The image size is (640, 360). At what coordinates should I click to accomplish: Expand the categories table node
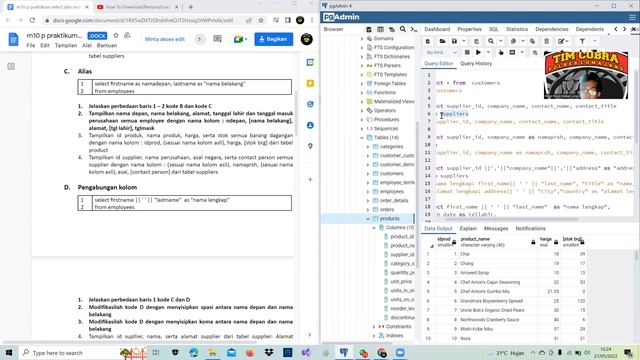coord(368,147)
